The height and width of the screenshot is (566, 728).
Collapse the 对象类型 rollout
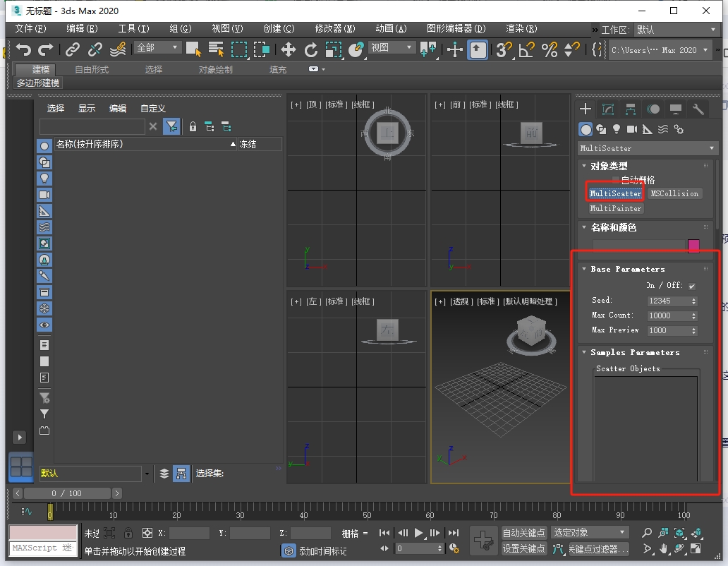(x=584, y=166)
